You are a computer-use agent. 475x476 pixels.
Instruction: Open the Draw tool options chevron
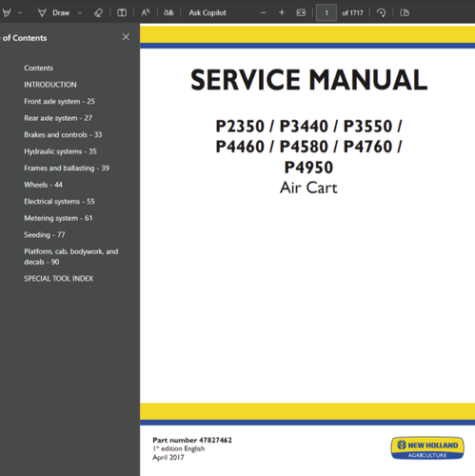coord(80,13)
